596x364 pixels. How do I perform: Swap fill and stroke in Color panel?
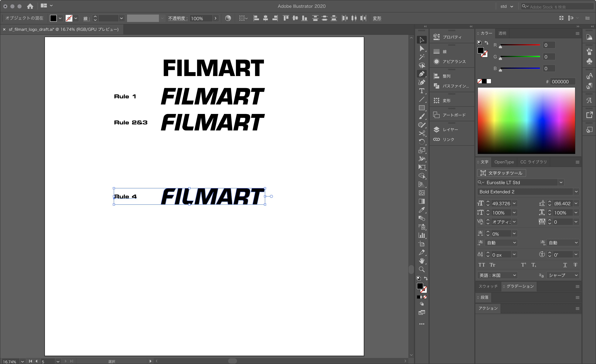[486, 43]
